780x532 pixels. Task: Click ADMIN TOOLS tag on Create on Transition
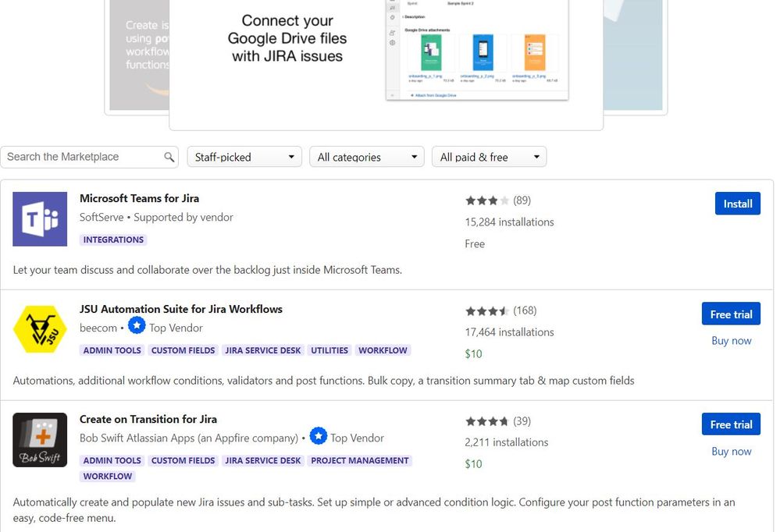(x=112, y=460)
